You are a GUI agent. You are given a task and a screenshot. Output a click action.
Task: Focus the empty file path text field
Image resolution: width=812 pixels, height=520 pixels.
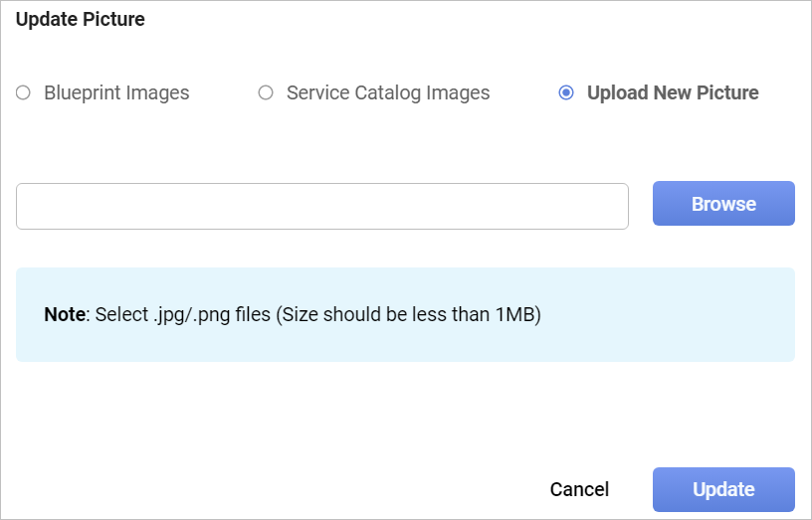(x=321, y=206)
